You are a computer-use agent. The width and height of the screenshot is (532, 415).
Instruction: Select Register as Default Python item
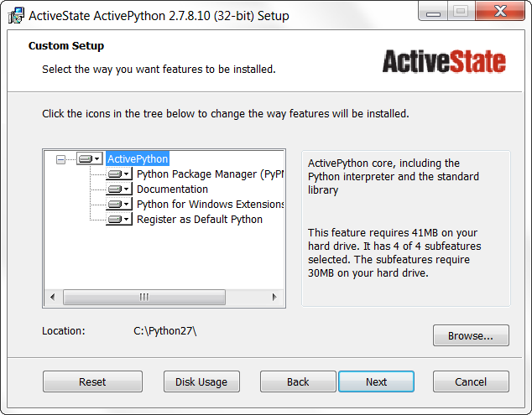tap(200, 220)
